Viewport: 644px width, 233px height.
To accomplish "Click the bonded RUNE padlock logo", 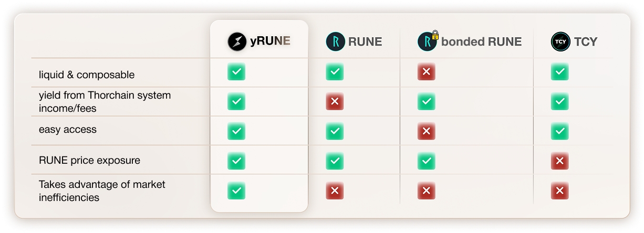I will coord(428,41).
